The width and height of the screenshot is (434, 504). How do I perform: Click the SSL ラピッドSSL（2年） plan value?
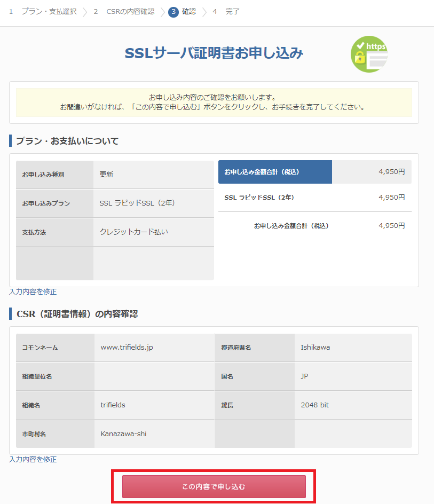pyautogui.click(x=137, y=203)
